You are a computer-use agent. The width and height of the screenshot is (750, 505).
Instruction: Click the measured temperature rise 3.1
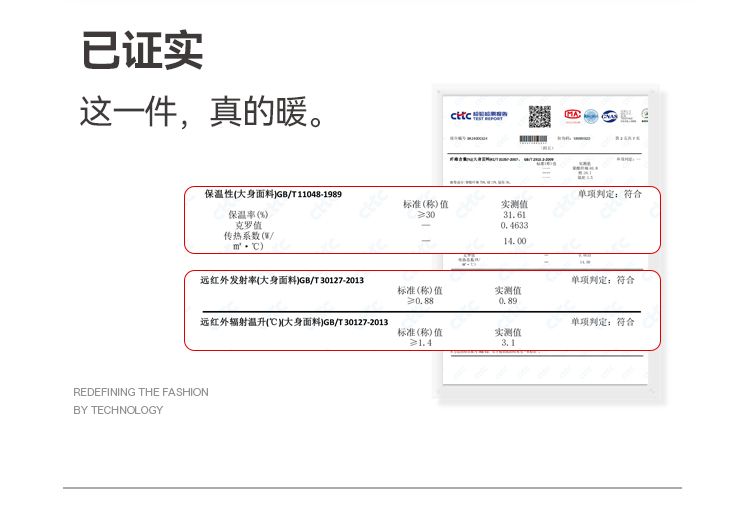(508, 343)
